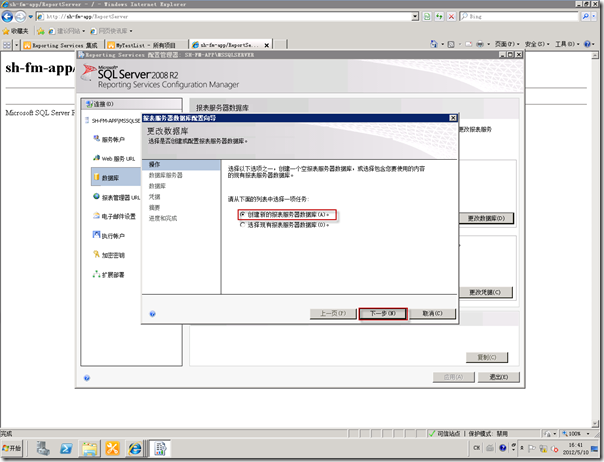Open the 加密密钥 page

click(109, 255)
